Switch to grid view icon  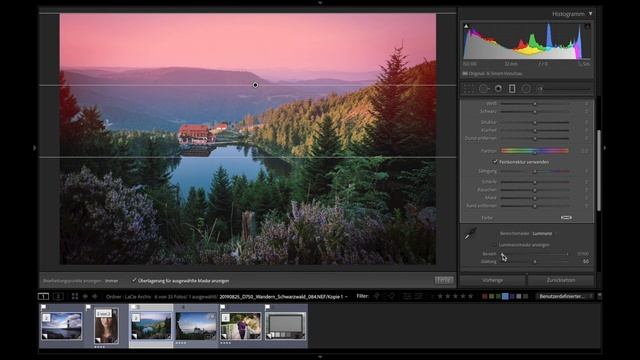pos(75,296)
